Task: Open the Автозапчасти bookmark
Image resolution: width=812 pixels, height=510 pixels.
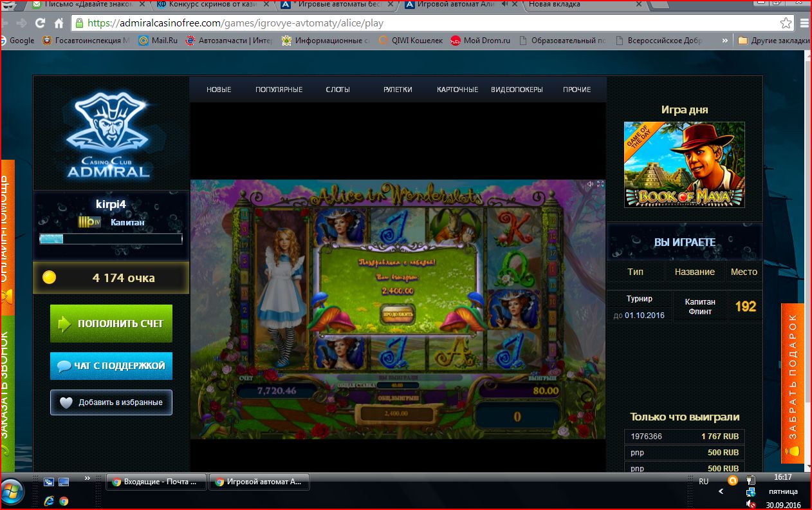Action: [x=229, y=40]
